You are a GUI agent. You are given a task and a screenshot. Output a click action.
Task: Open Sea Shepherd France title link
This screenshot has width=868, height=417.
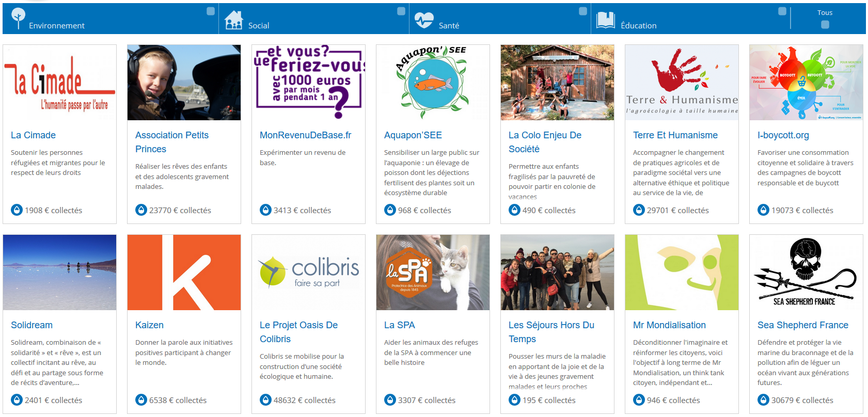(x=803, y=325)
